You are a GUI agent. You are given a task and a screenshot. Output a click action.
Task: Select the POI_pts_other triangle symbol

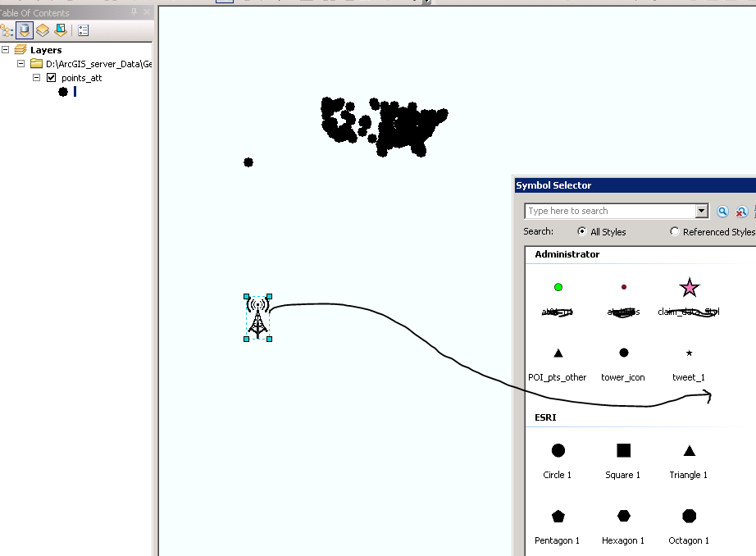(x=558, y=353)
